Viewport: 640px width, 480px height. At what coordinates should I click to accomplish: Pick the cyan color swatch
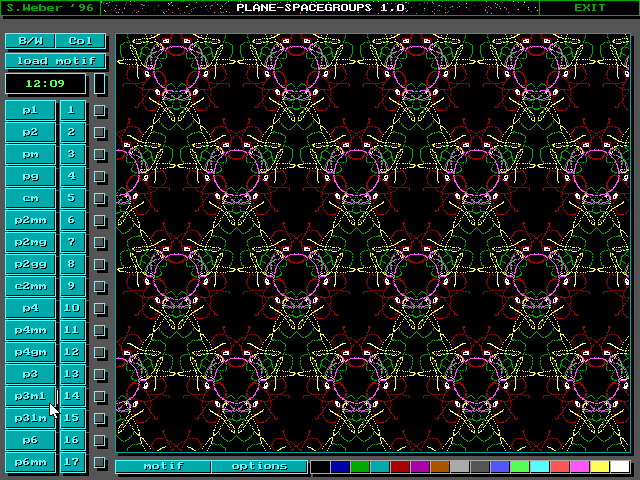pyautogui.click(x=540, y=467)
